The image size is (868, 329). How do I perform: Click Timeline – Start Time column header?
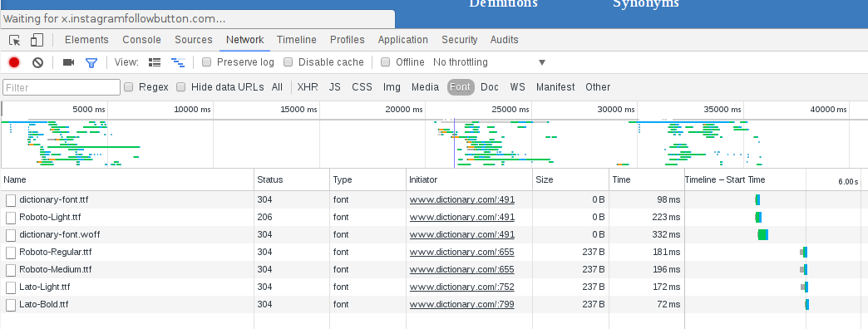coord(725,179)
